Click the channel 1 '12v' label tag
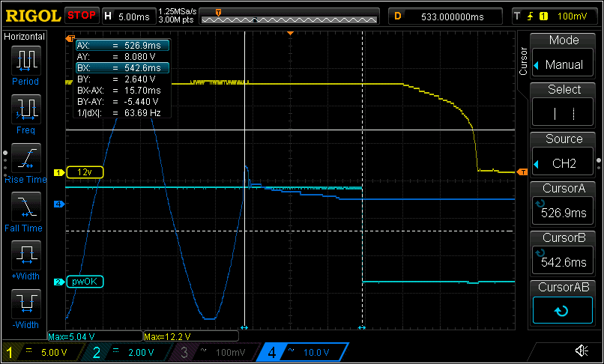Image resolution: width=604 pixels, height=364 pixels. point(85,172)
